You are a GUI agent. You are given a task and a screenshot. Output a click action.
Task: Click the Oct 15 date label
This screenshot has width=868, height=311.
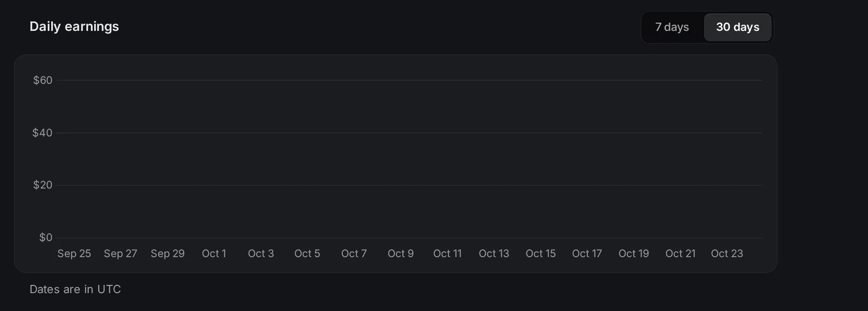click(540, 253)
